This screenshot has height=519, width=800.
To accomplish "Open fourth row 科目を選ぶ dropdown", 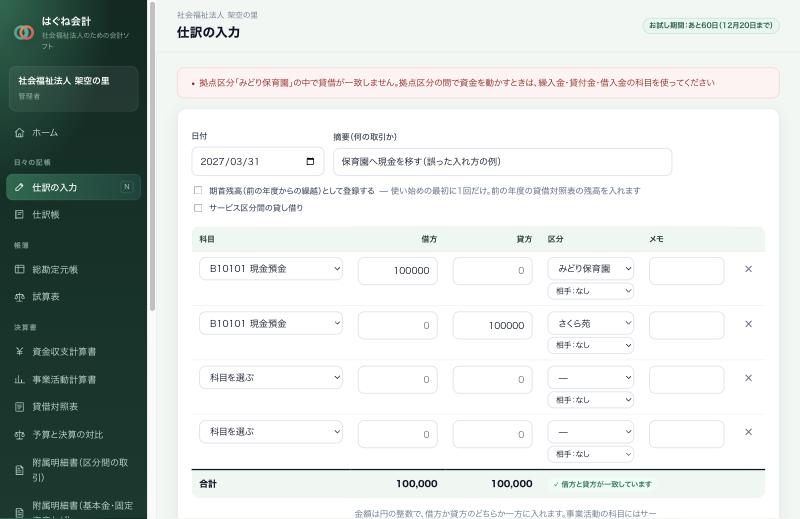I will pos(271,432).
